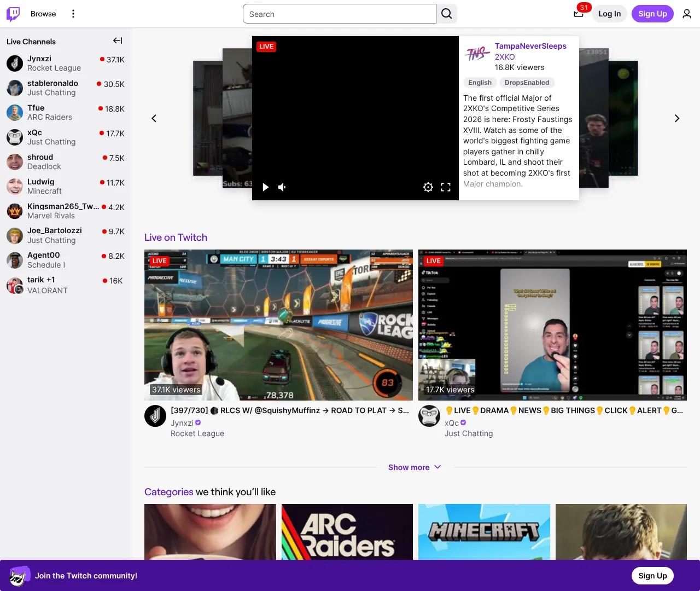
Task: Click the next carousel arrow
Action: click(676, 118)
